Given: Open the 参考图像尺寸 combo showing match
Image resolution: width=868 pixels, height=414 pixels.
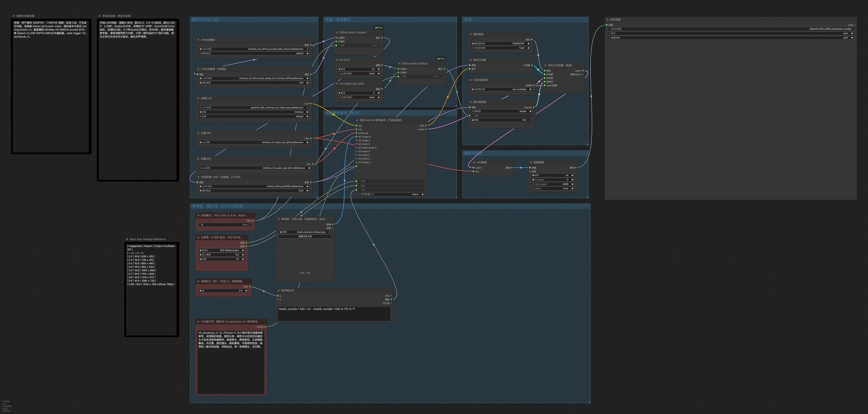Looking at the screenshot, I should (391, 194).
